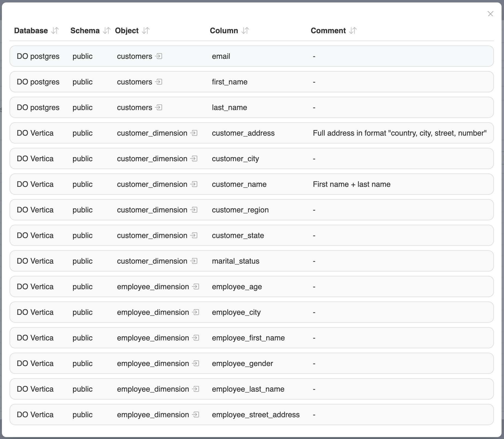Open customer_dimension object in customer_name row
The width and height of the screenshot is (504, 439).
coord(194,184)
